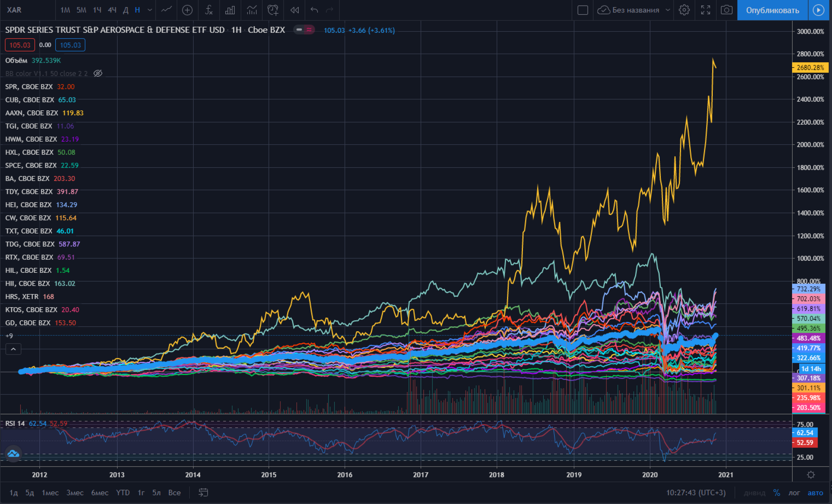Toggle percent scale mode
This screenshot has height=504, width=832.
[x=777, y=493]
